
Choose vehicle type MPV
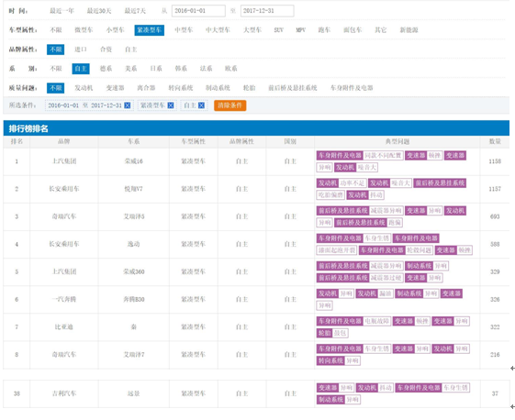[300, 30]
